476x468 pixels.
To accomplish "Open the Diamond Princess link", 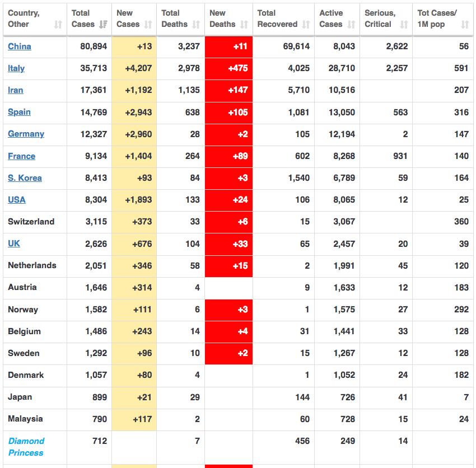I will click(26, 447).
